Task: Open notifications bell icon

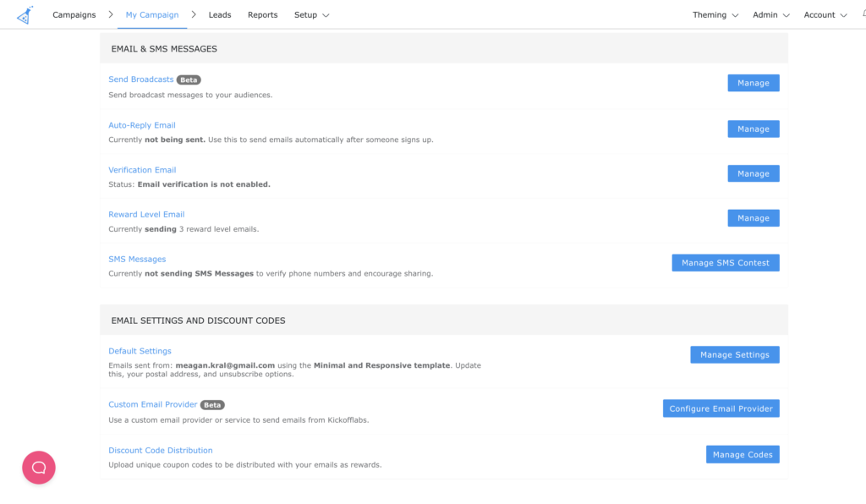Action: 863,14
